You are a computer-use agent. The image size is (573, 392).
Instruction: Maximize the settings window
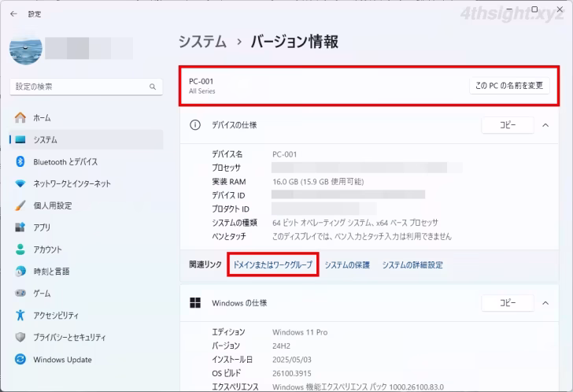(x=534, y=9)
